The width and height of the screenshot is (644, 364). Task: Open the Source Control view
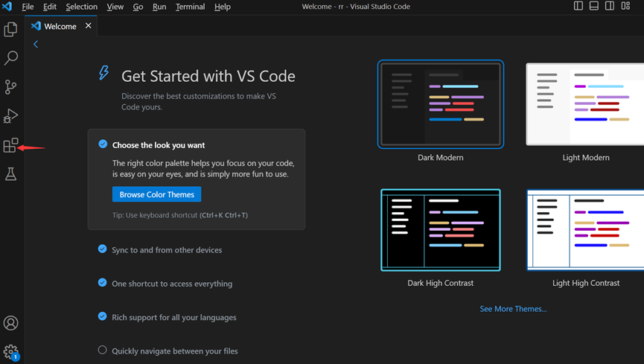point(10,86)
